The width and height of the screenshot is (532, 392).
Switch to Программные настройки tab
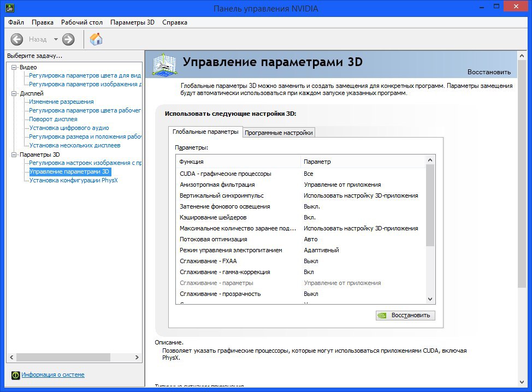[x=279, y=133]
